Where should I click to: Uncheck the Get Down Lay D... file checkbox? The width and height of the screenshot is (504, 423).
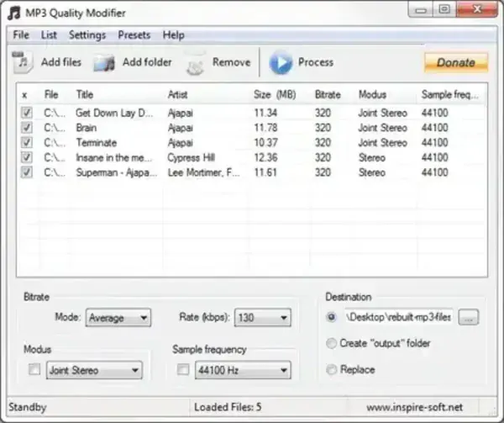point(26,113)
